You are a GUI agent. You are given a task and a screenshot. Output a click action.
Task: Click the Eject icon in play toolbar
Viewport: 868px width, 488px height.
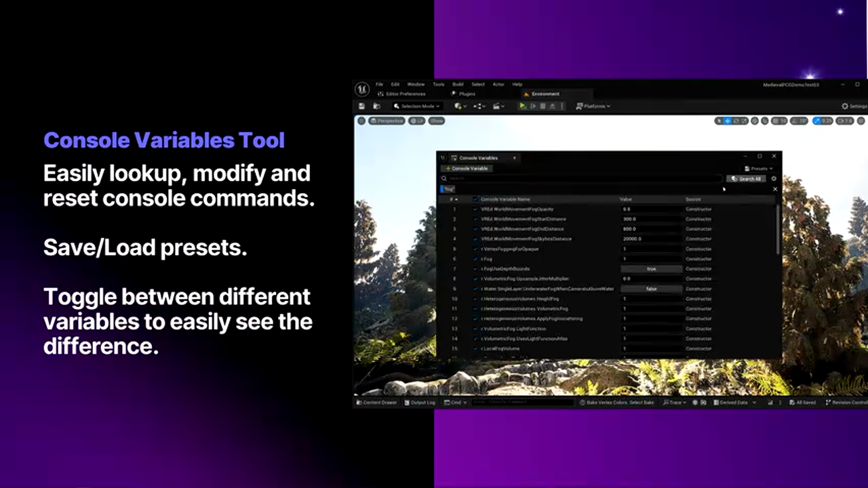(x=553, y=106)
